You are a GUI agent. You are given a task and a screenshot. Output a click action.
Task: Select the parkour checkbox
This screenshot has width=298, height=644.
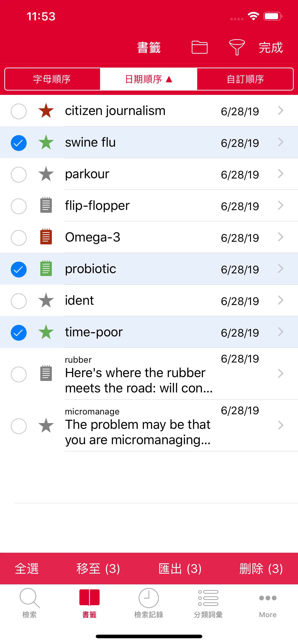[19, 174]
